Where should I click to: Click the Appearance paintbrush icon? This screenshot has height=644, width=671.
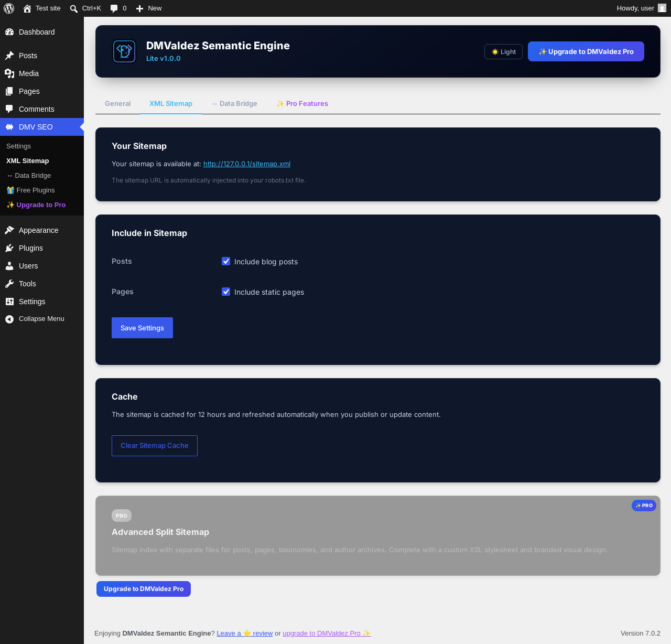(9, 230)
